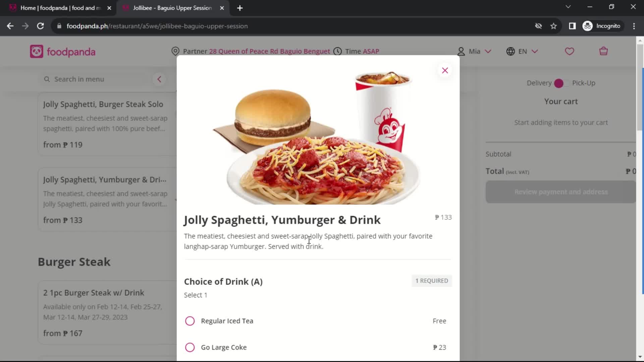This screenshot has width=644, height=362.
Task: Select Go Large Coke radio button
Action: click(x=190, y=347)
